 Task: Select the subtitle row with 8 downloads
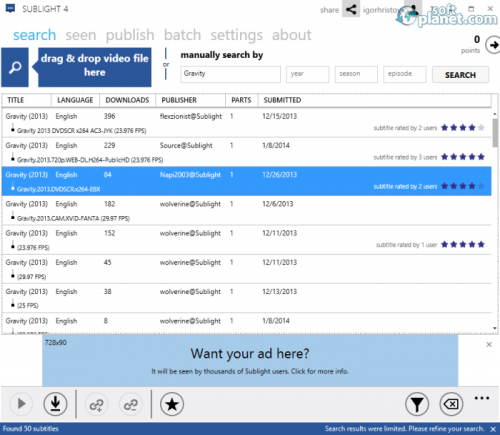(246, 323)
